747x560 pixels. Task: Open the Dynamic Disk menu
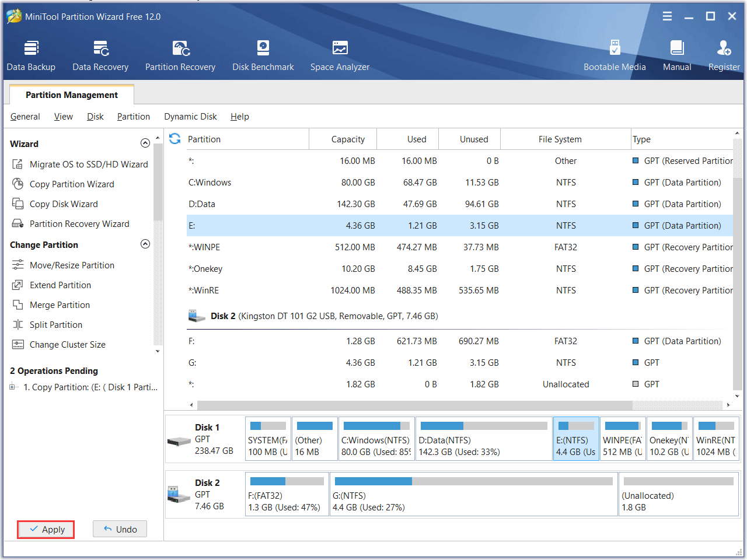[x=190, y=117]
